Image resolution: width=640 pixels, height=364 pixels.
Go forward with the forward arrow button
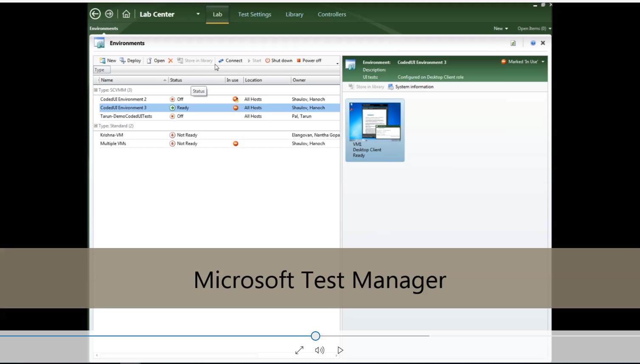point(109,14)
